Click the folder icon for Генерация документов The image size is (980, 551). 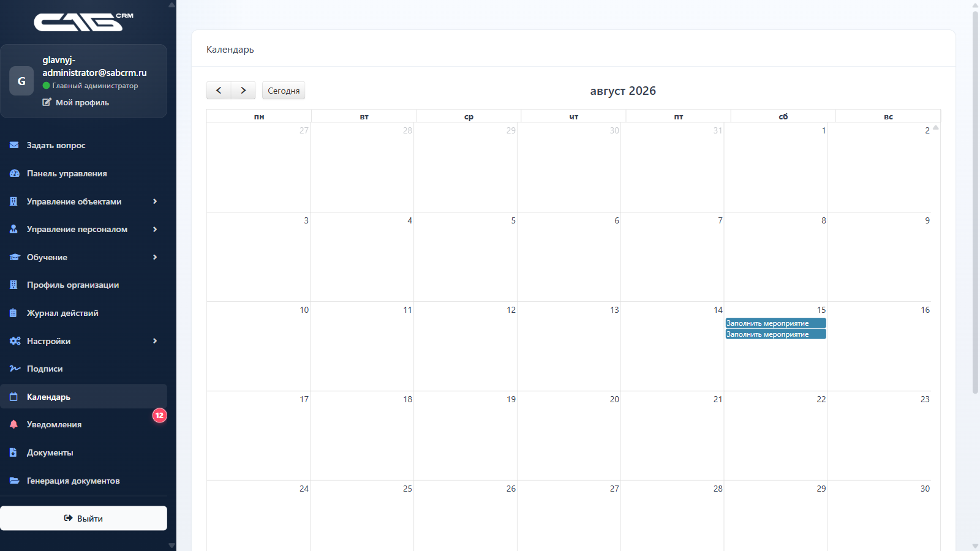click(15, 481)
